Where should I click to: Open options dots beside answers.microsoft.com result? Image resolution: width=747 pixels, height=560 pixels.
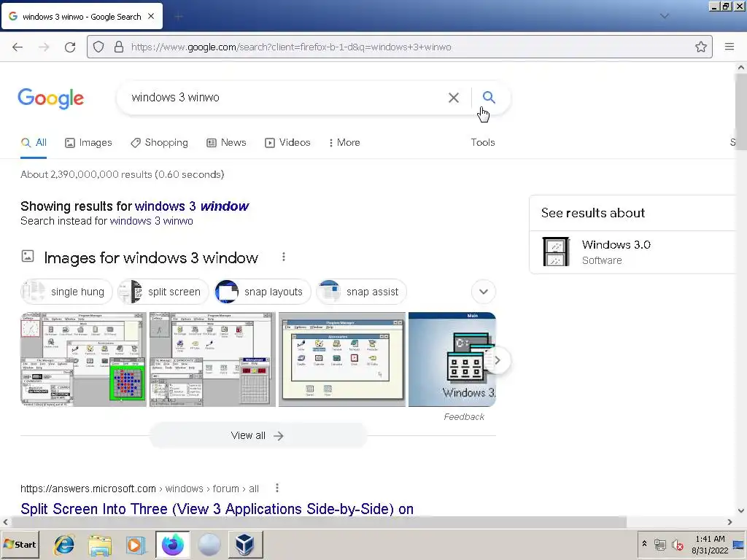click(276, 488)
